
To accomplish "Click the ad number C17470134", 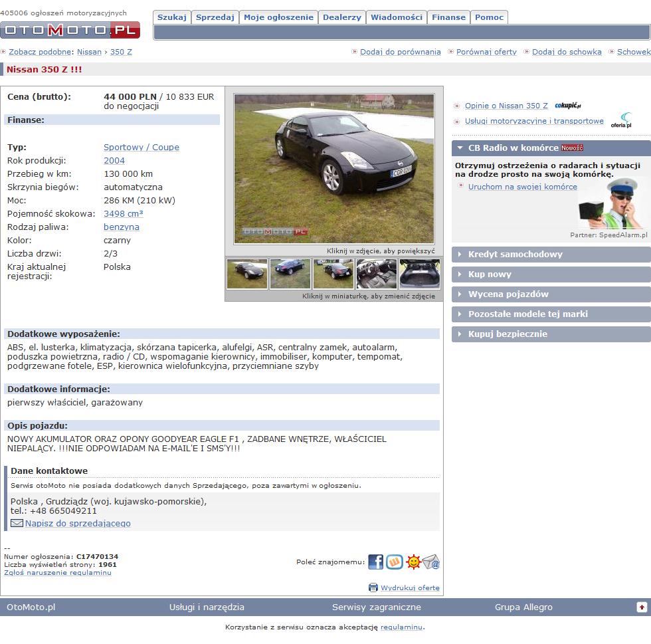I will click(97, 556).
